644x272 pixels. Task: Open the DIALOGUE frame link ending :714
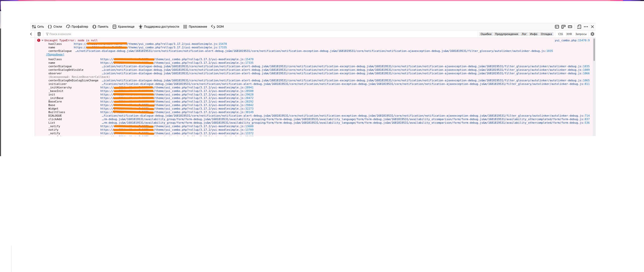[346, 116]
